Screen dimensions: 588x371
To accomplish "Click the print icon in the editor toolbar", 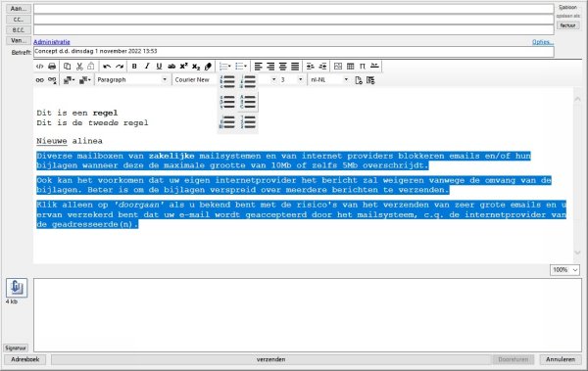I will tap(52, 67).
